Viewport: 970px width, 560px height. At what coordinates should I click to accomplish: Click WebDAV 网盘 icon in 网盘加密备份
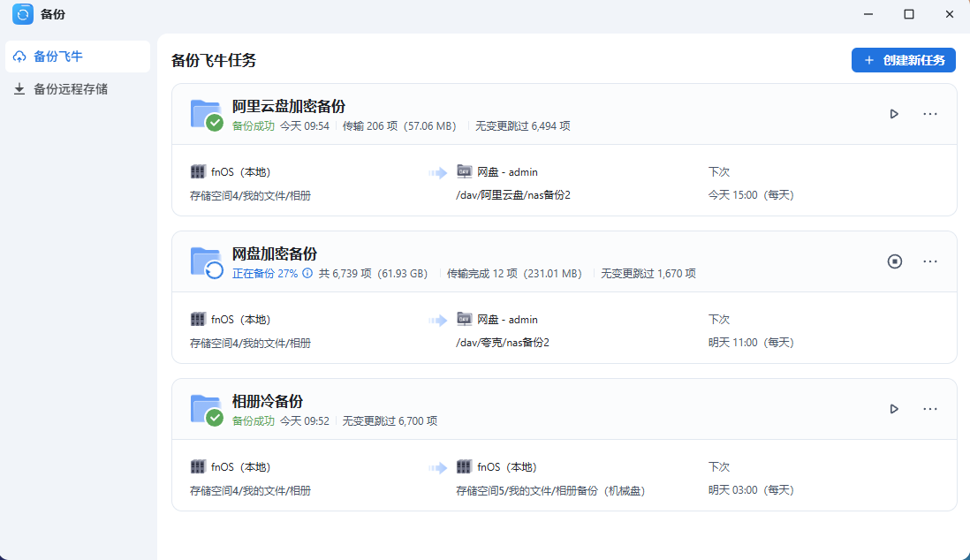click(464, 319)
